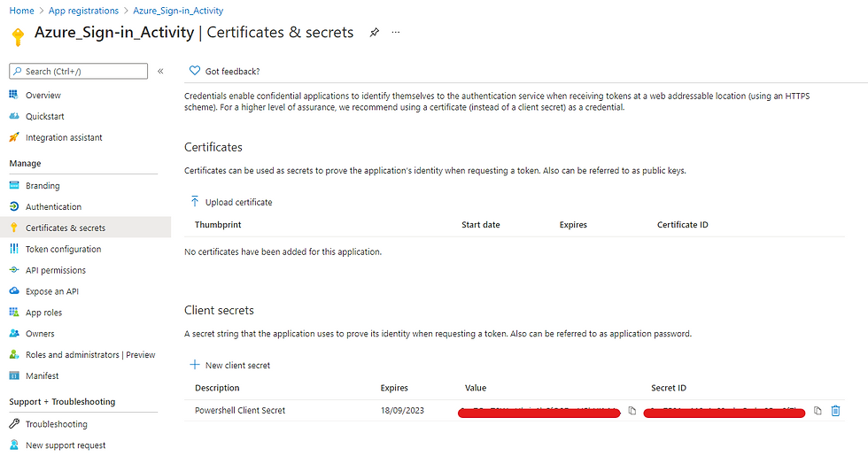868x464 pixels.
Task: Open the more options ellipsis menu
Action: pyautogui.click(x=395, y=32)
